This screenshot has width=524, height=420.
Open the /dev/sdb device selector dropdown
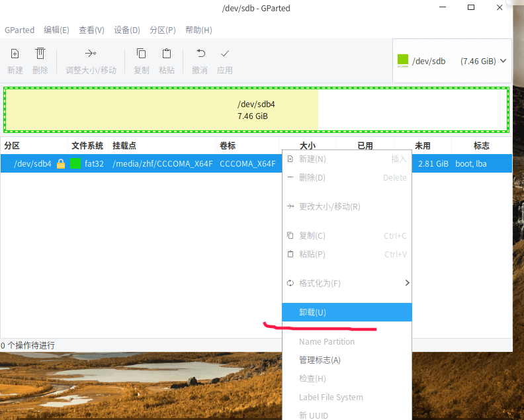452,61
